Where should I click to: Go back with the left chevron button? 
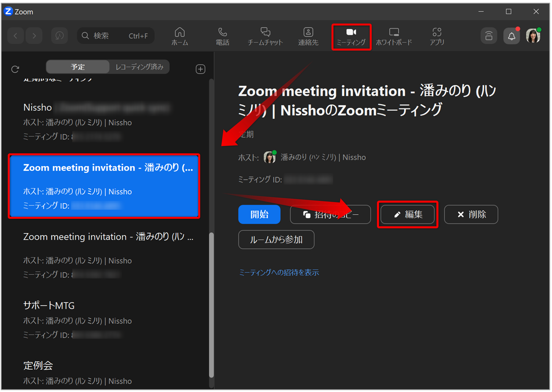click(16, 36)
